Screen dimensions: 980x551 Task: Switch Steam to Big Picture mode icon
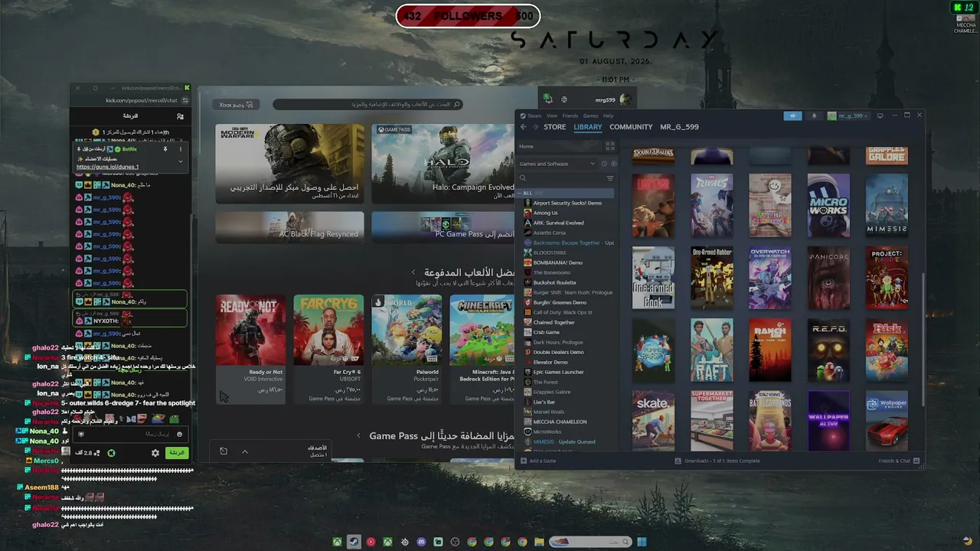point(880,116)
